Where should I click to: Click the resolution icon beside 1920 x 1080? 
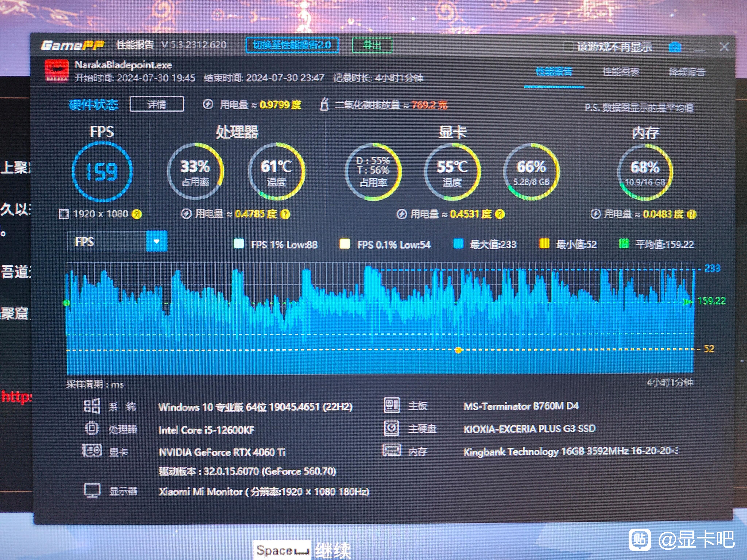click(64, 214)
